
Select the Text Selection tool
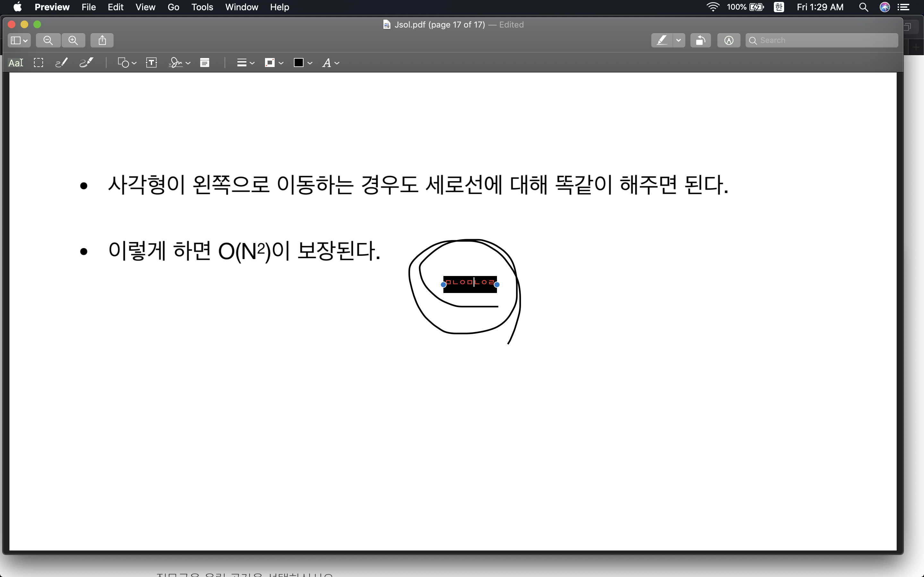coord(16,63)
